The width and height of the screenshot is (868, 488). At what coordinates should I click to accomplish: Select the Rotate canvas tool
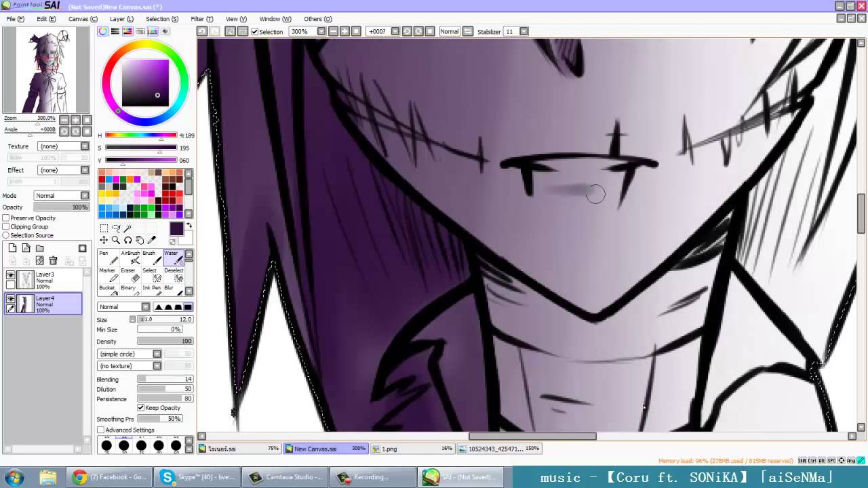tap(127, 240)
